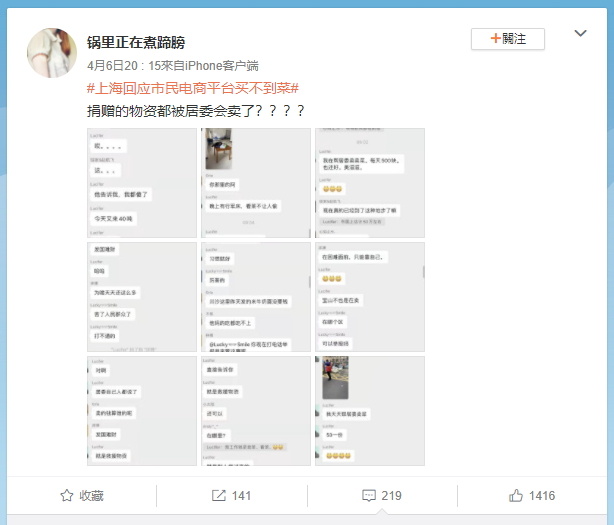Follow user with 關注 button
Screen dimensions: 614x525
(507, 39)
